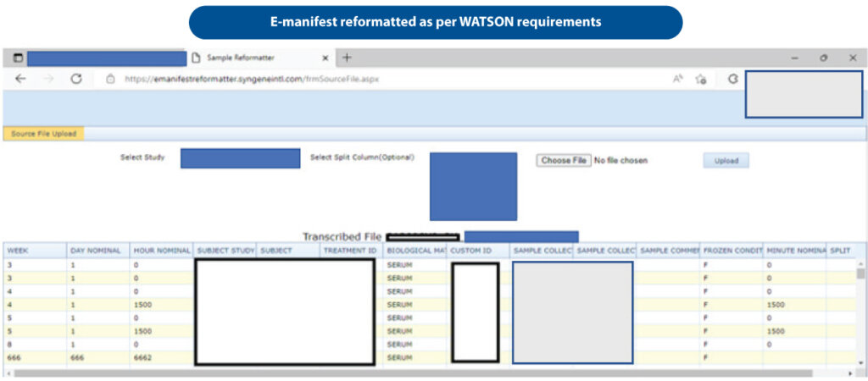The width and height of the screenshot is (868, 381).
Task: Click the table vertical scrollbar thumb
Action: 860,273
